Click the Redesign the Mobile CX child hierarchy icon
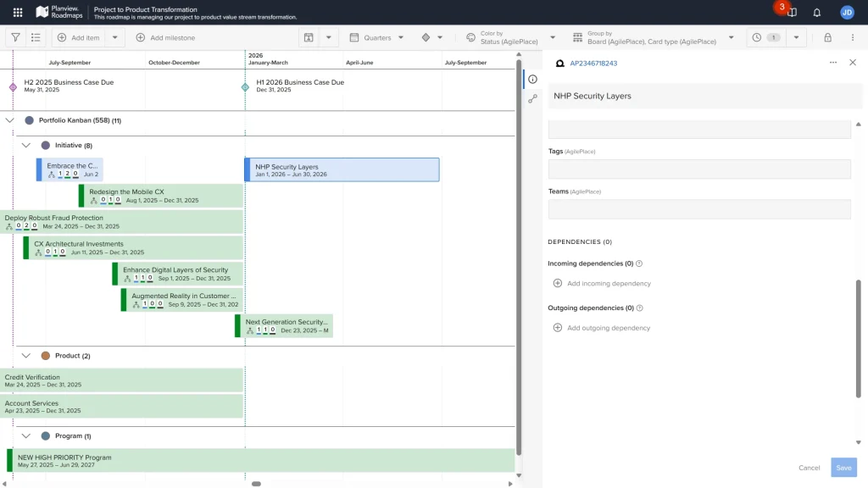Viewport: 868px width, 488px height. (x=93, y=200)
